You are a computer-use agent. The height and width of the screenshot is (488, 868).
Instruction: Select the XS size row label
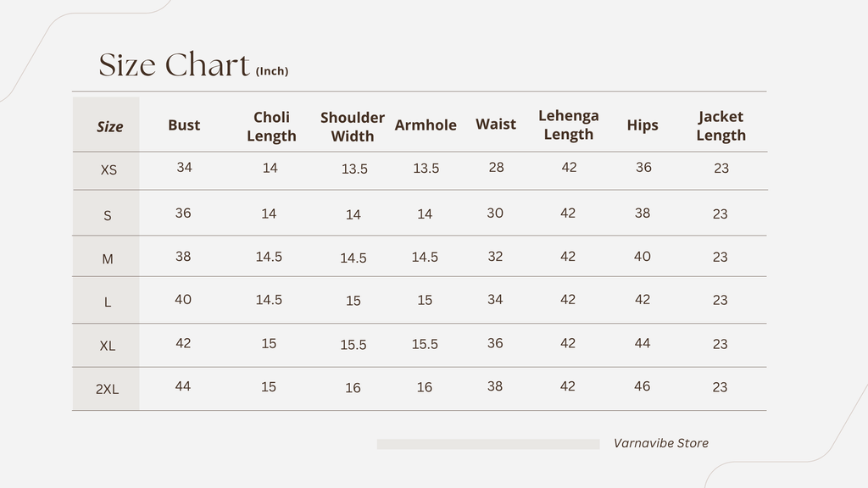tap(108, 169)
